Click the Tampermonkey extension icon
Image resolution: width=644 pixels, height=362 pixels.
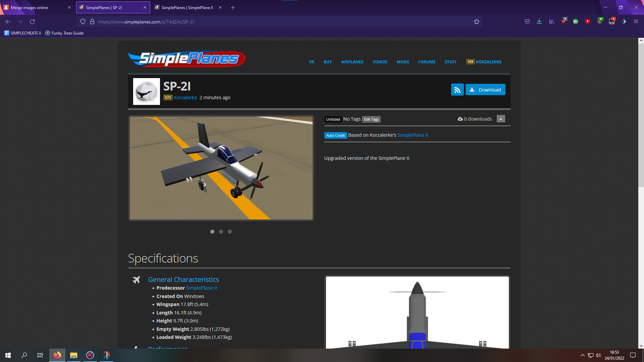612,21
